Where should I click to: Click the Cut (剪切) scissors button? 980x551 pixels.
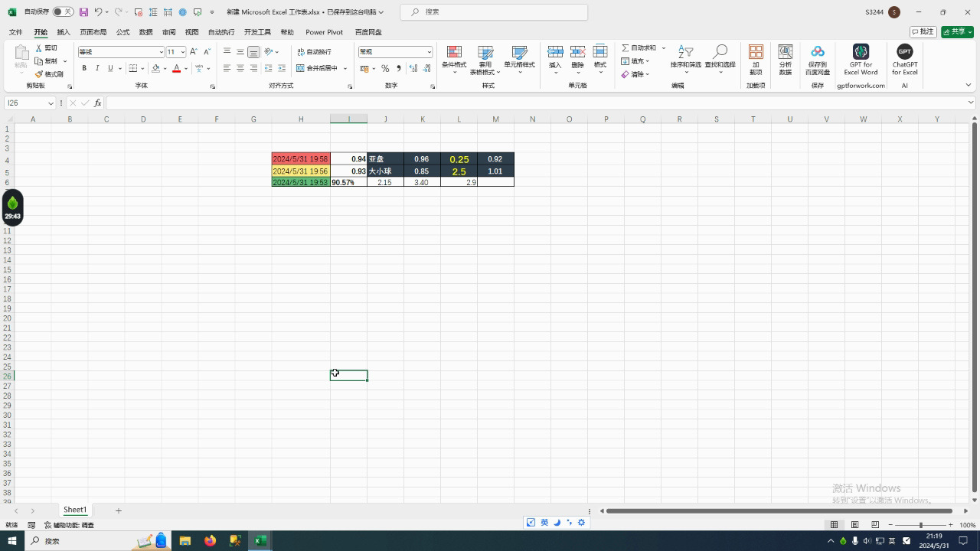click(x=46, y=47)
